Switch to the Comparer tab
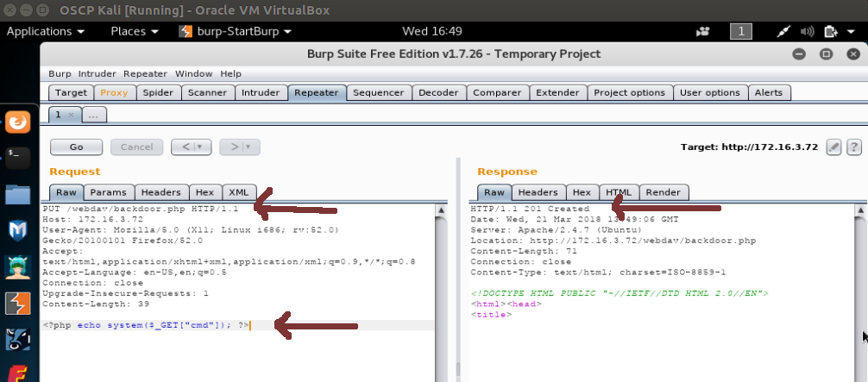868x382 pixels. pyautogui.click(x=497, y=92)
